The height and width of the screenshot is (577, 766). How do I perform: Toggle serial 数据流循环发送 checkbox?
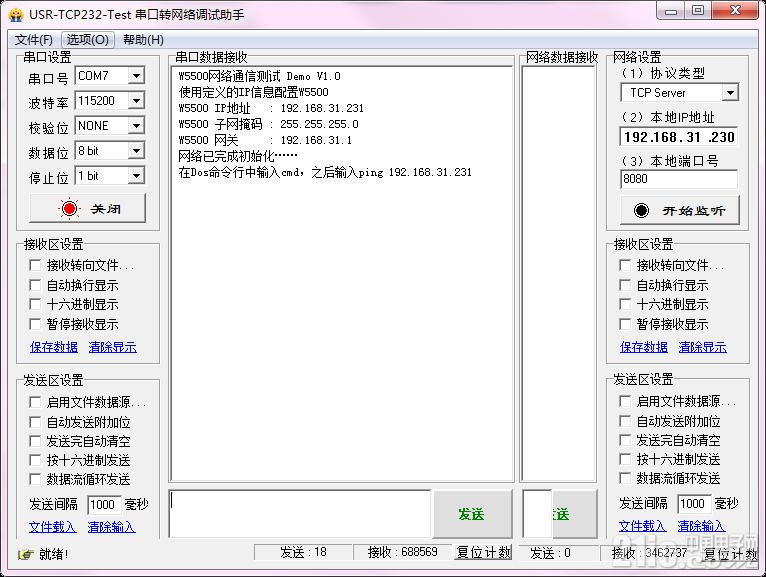(35, 479)
